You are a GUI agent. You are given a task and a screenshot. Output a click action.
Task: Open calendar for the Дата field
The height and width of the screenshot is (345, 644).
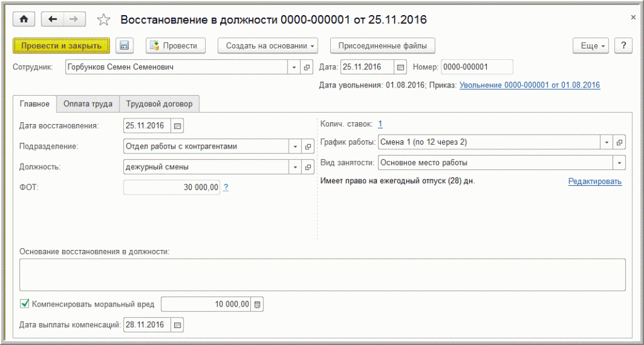click(400, 67)
